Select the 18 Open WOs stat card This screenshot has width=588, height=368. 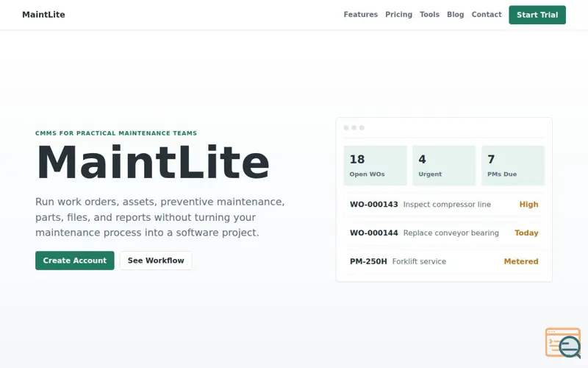[375, 166]
